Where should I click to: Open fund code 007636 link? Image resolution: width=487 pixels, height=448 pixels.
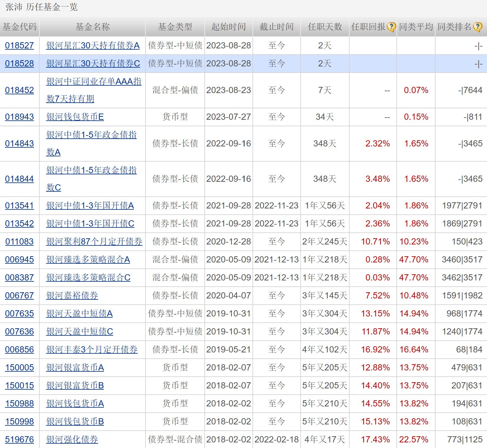click(19, 332)
